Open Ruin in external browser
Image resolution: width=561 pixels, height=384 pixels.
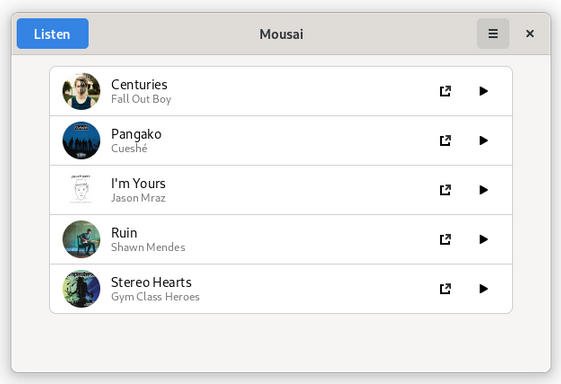(x=445, y=239)
